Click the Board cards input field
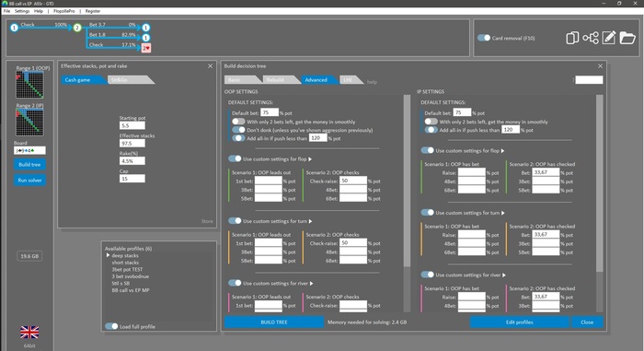 pyautogui.click(x=29, y=150)
